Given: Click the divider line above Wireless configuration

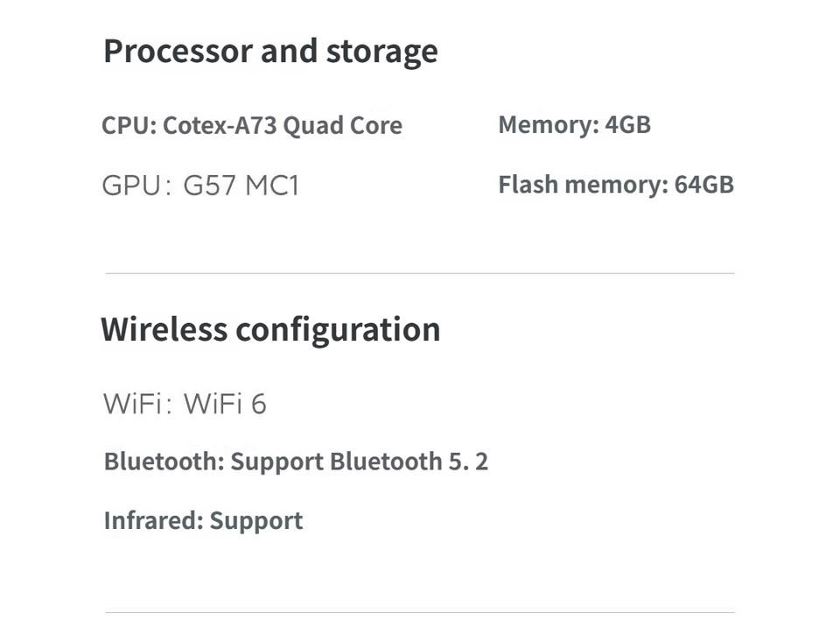Looking at the screenshot, I should 420,273.
